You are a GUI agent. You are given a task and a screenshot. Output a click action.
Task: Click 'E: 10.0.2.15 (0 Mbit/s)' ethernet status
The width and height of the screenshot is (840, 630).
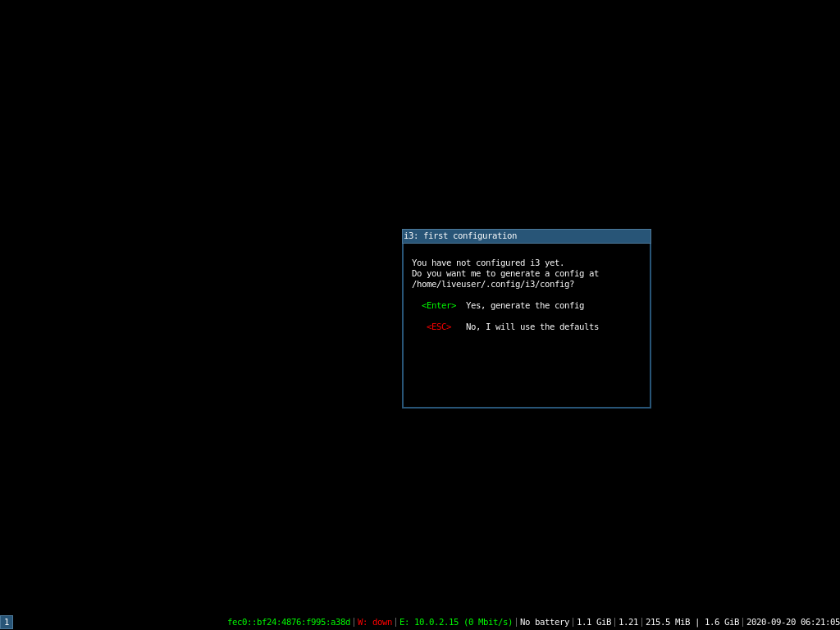coord(456,622)
